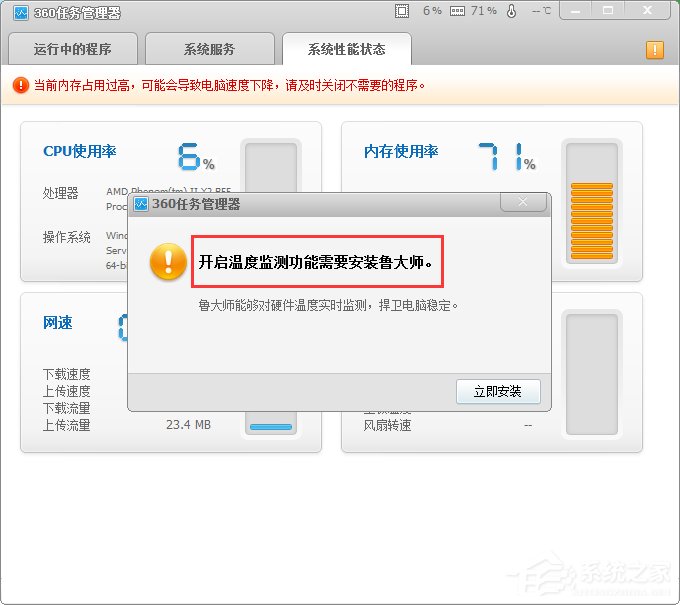
Task: Click the CPU chip icon in title bar
Action: coord(402,11)
